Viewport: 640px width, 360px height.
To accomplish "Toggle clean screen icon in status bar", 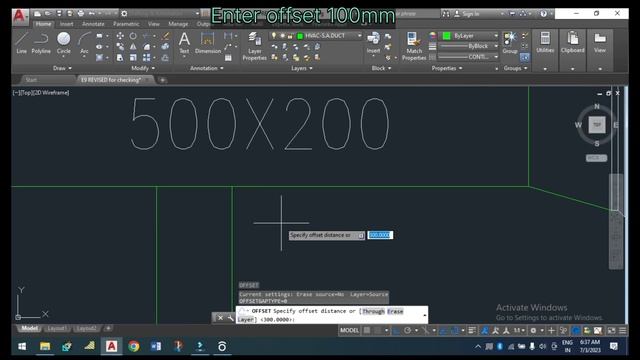I will tap(611, 330).
